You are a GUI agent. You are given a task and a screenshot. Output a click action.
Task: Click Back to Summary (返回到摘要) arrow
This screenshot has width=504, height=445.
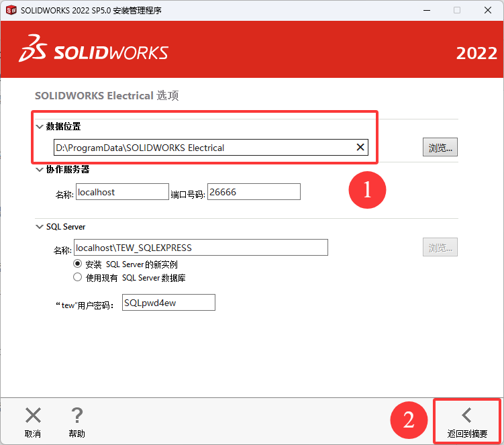[466, 415]
